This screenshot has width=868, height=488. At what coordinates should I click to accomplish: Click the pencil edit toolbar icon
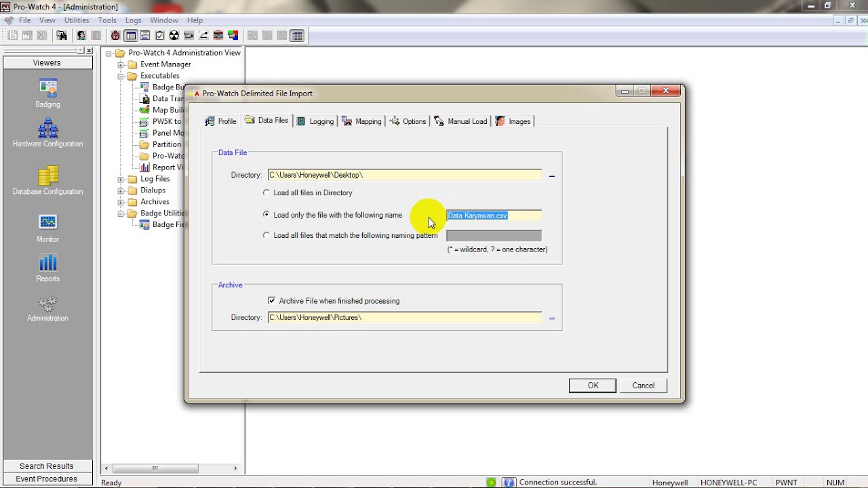[x=203, y=36]
